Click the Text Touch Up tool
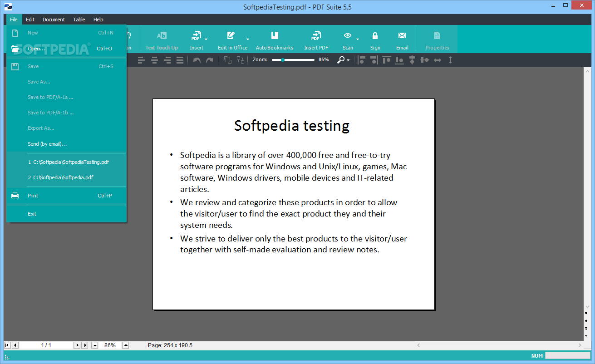This screenshot has height=364, width=595. [x=162, y=40]
